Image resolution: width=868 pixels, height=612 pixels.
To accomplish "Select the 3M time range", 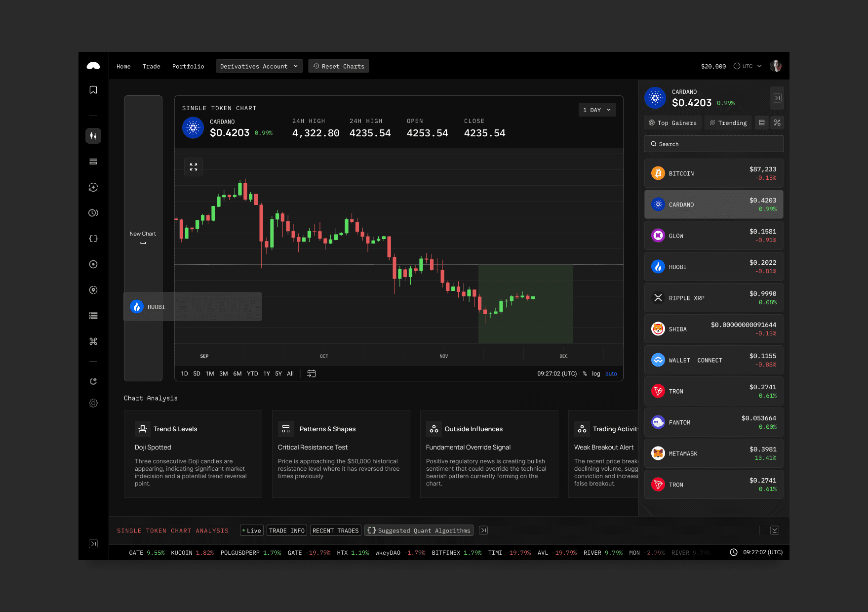I will coord(224,374).
